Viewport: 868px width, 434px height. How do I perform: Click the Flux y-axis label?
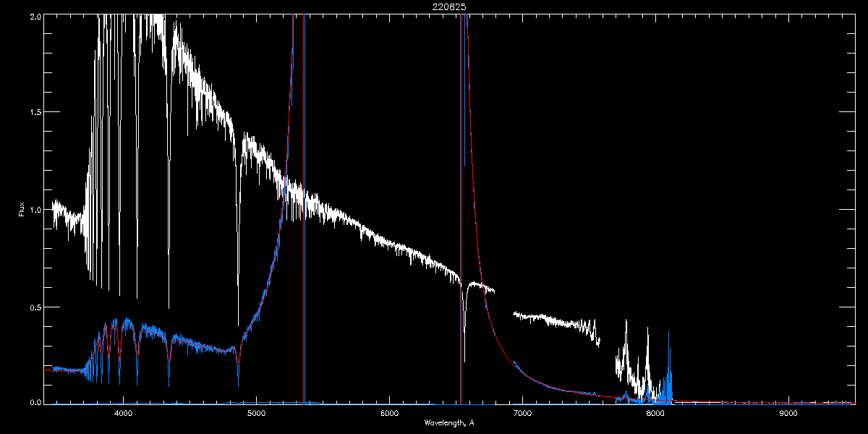pyautogui.click(x=22, y=210)
